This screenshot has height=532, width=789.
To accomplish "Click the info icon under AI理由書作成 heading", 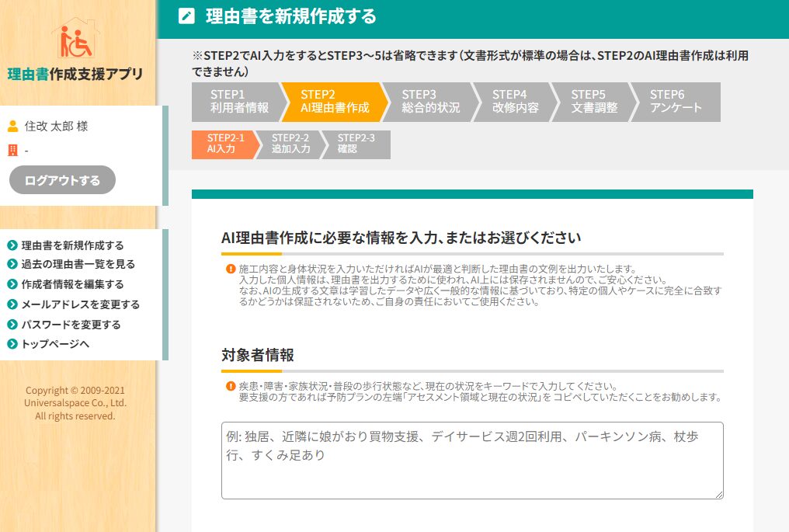I will (231, 269).
